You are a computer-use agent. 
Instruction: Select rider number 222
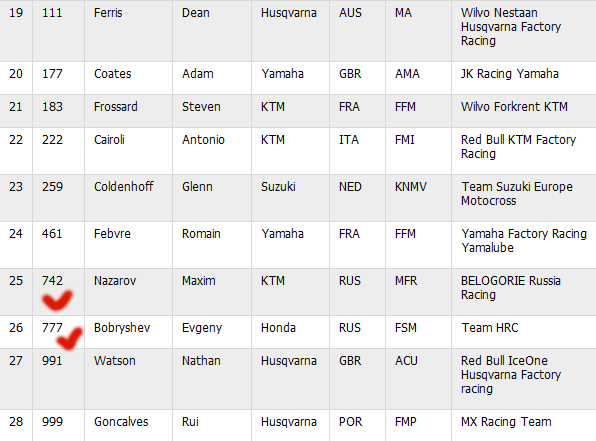[x=52, y=140]
